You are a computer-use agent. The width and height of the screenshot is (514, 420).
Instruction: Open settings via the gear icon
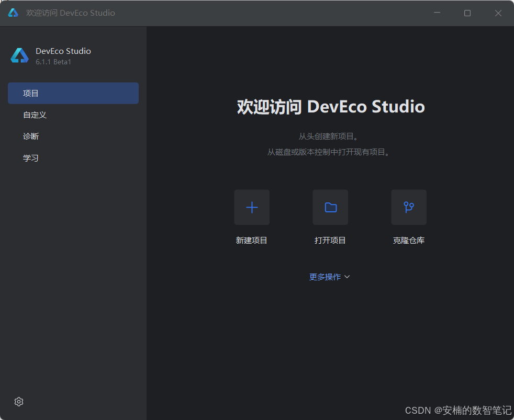(19, 402)
